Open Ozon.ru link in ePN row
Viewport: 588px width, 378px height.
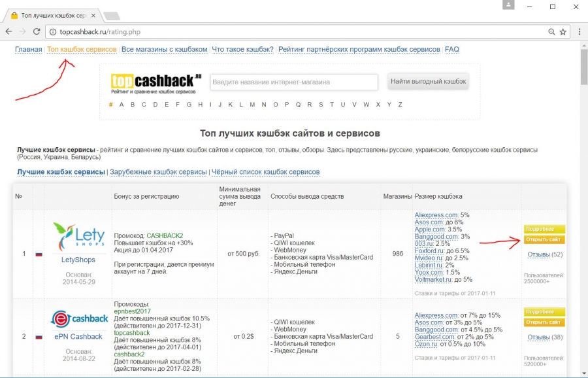pos(426,344)
